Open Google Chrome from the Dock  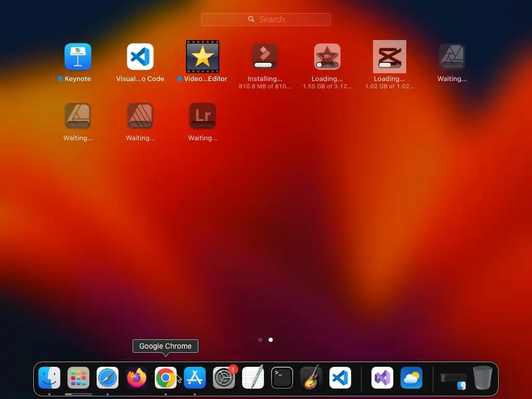point(166,378)
